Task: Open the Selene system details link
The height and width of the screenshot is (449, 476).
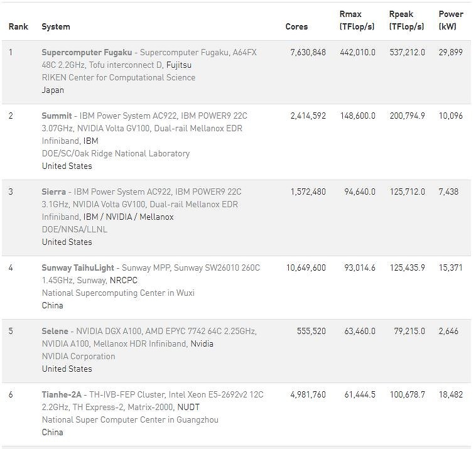Action: (55, 332)
